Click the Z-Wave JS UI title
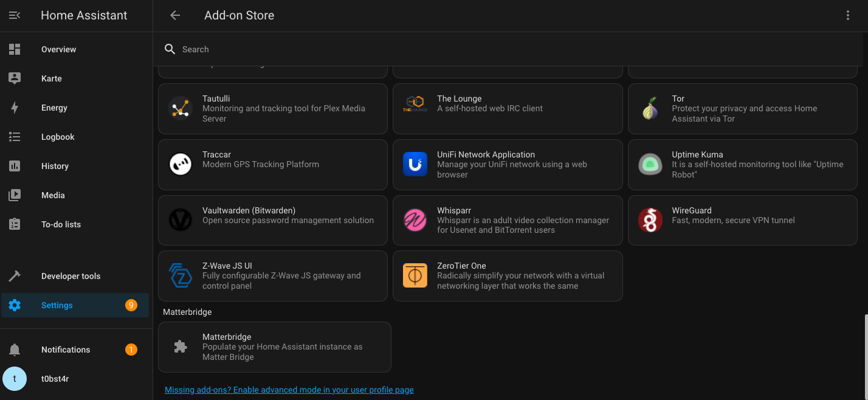 pyautogui.click(x=227, y=266)
